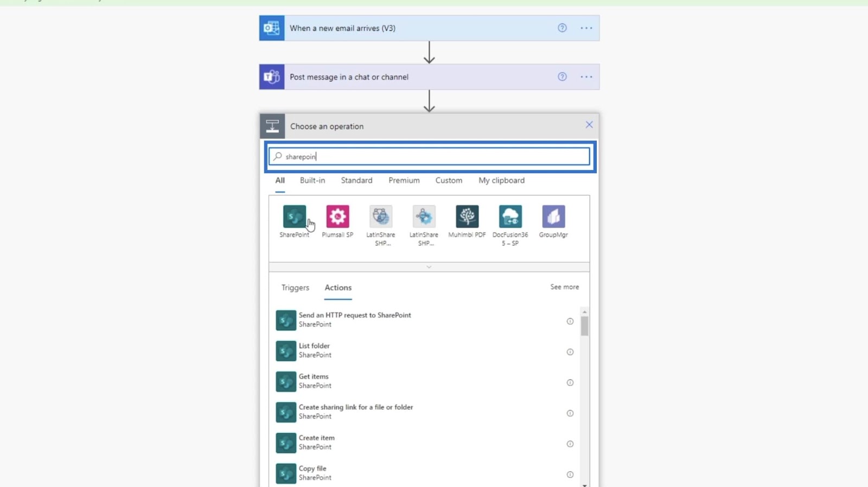The width and height of the screenshot is (868, 487).
Task: Select Send an HTTP request to SharePoint
Action: [x=427, y=320]
